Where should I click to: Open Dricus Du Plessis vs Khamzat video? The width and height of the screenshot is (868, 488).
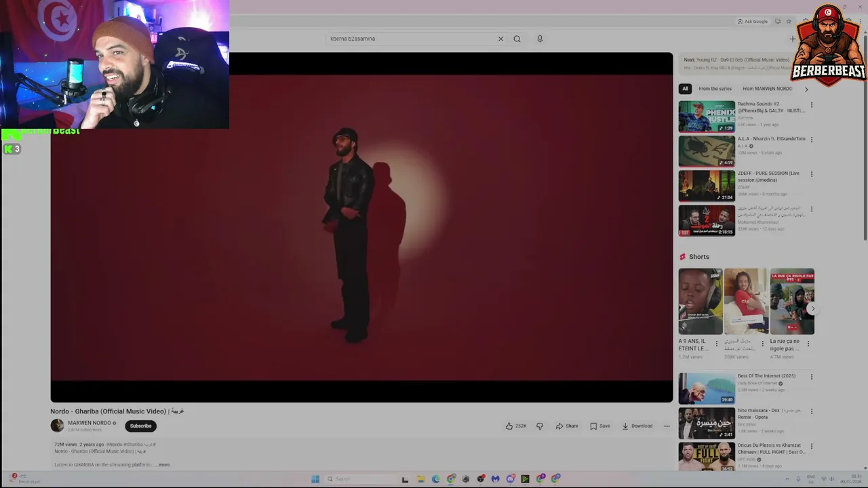point(707,457)
